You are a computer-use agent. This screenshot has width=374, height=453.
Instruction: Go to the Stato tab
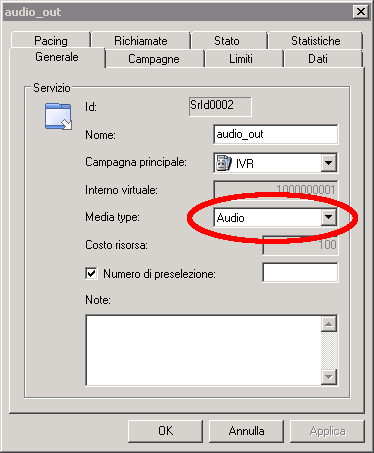[x=227, y=40]
